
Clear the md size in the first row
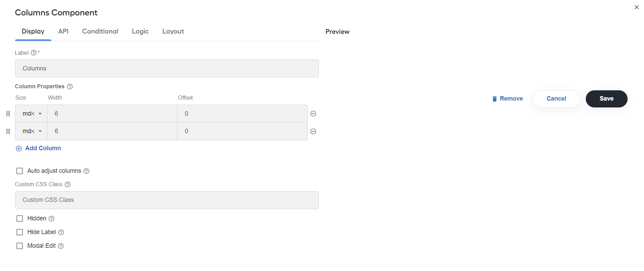point(33,114)
